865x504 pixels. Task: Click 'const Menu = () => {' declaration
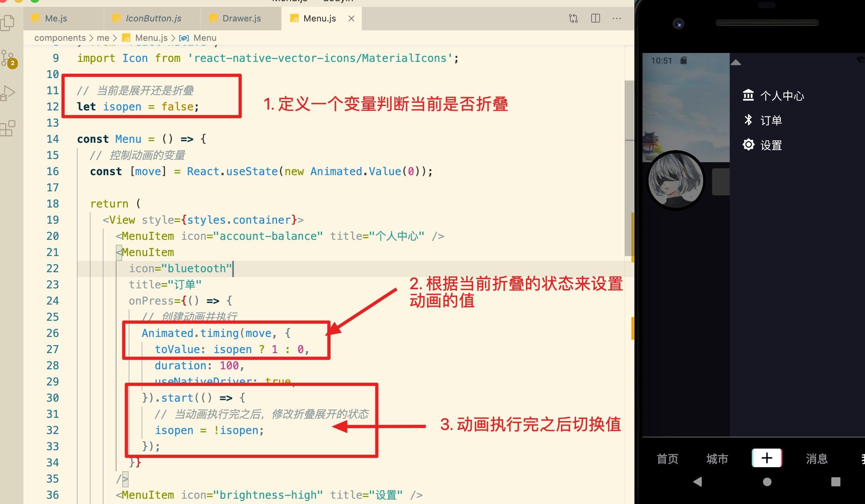pos(142,139)
